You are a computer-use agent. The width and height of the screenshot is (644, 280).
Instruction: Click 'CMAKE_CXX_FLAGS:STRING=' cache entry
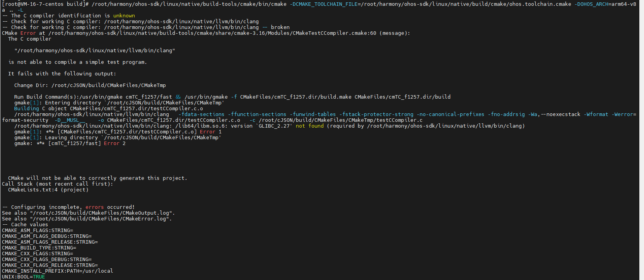point(38,254)
